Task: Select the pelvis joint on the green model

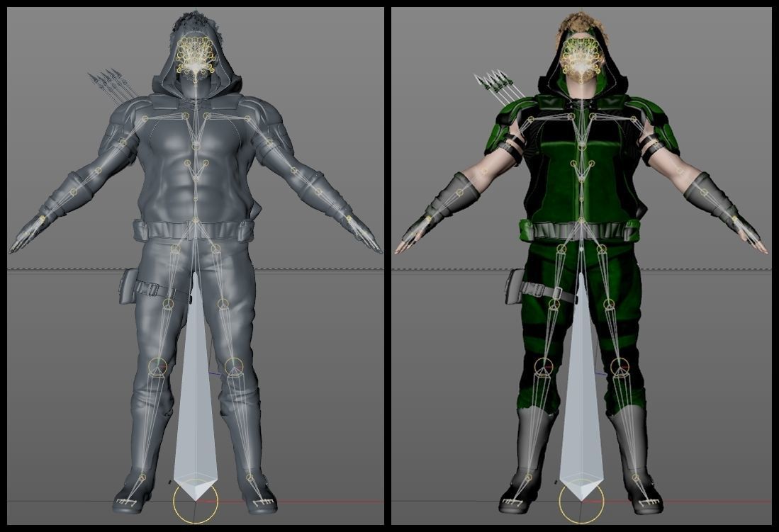Action: 581,220
